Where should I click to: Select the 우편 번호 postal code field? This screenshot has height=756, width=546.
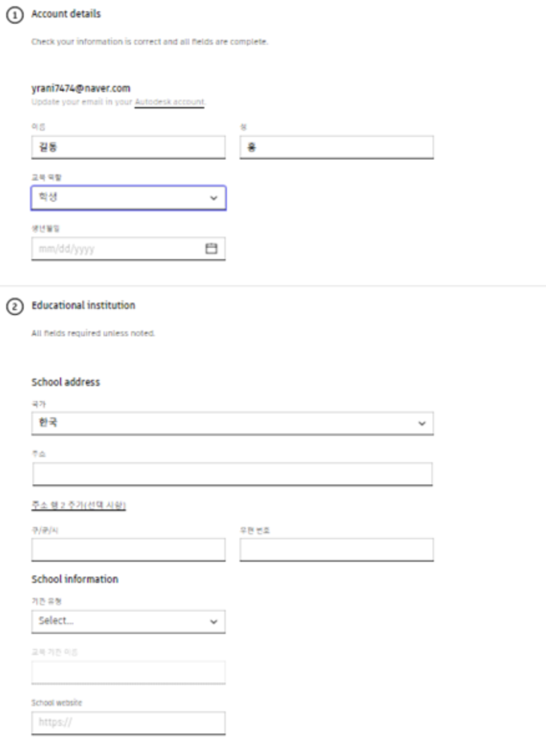337,550
